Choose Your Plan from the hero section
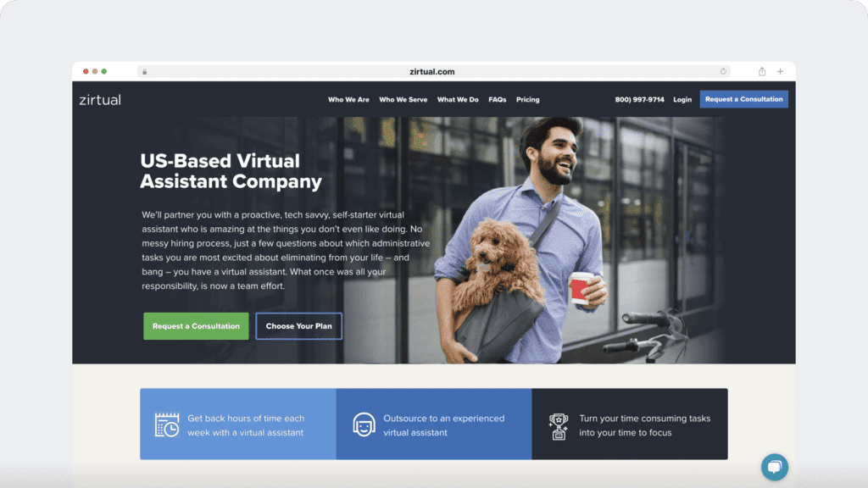Image resolution: width=868 pixels, height=488 pixels. 298,326
